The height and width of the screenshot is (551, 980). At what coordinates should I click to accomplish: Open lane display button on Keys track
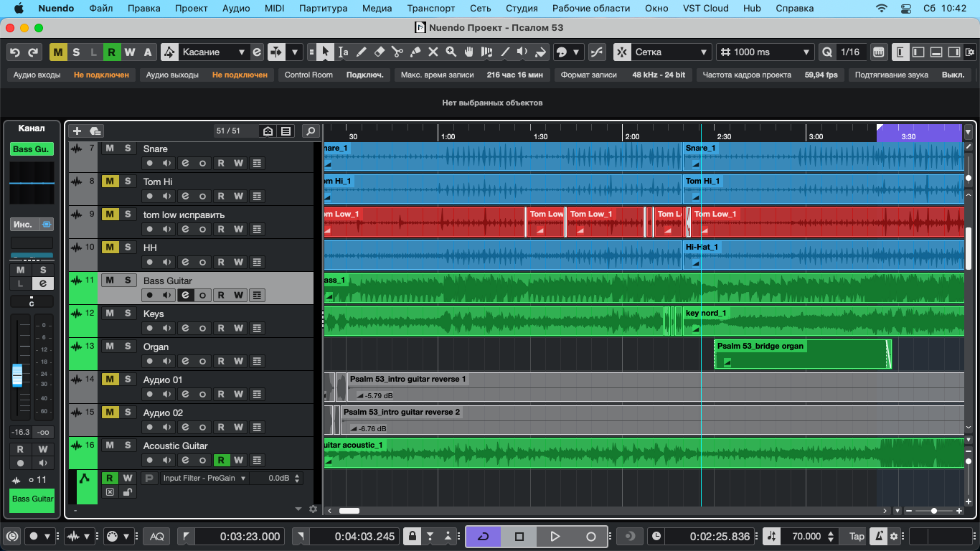[x=257, y=328]
